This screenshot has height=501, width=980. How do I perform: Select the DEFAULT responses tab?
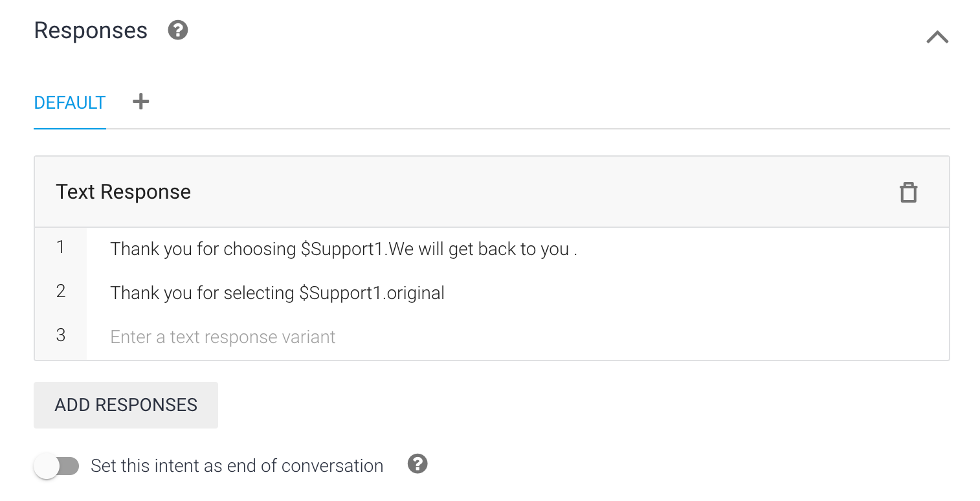pyautogui.click(x=70, y=103)
